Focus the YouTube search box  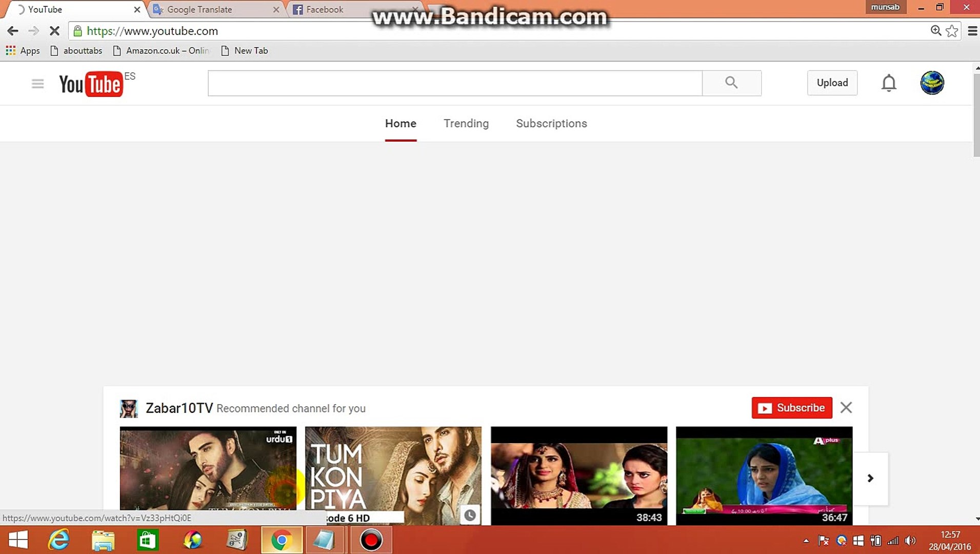455,83
